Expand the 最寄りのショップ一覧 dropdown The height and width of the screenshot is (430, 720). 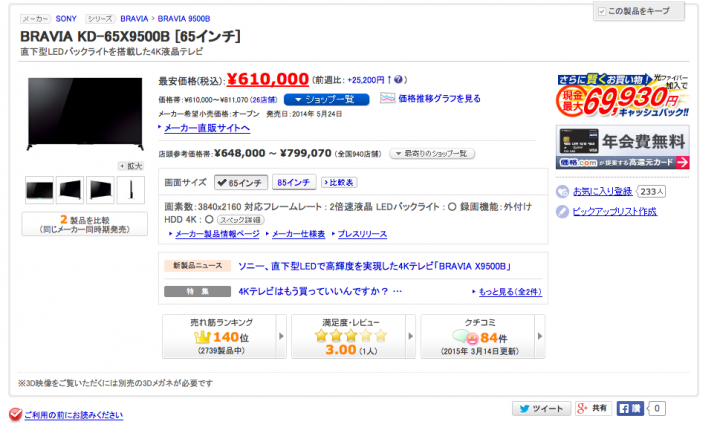pyautogui.click(x=432, y=153)
